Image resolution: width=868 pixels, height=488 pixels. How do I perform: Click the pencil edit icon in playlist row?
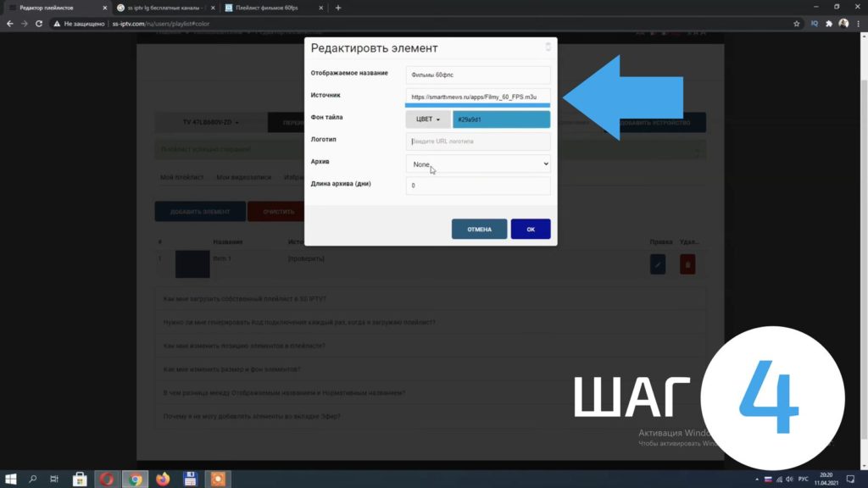[x=658, y=264]
